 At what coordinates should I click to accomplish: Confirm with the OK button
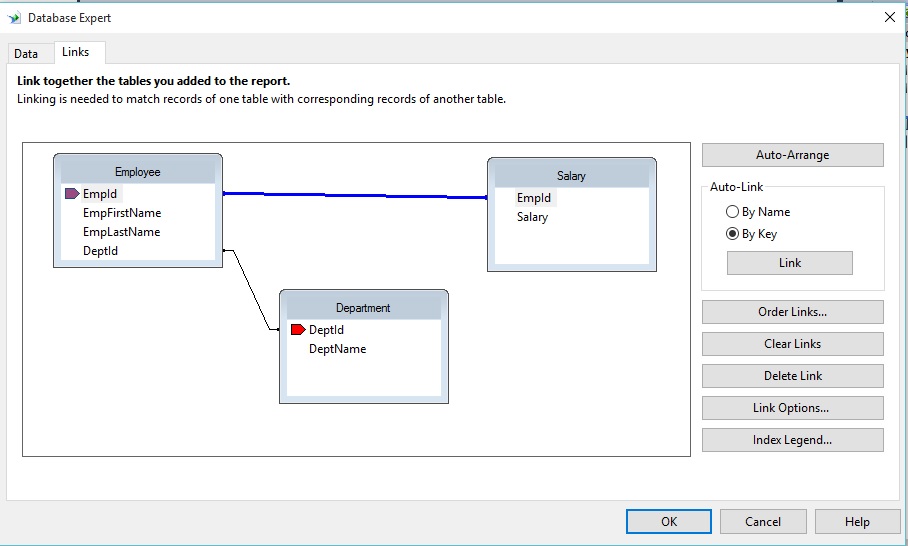pos(669,521)
